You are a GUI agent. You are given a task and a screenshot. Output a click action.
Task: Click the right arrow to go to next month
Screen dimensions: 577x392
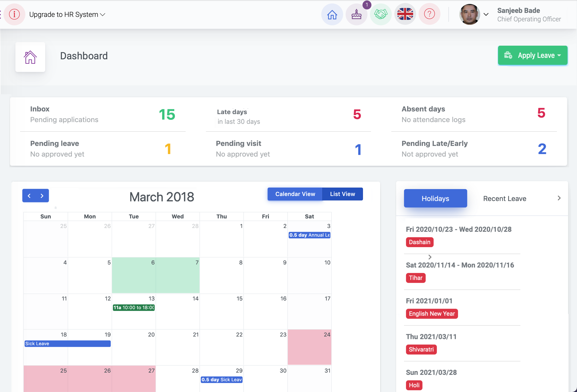pyautogui.click(x=42, y=196)
